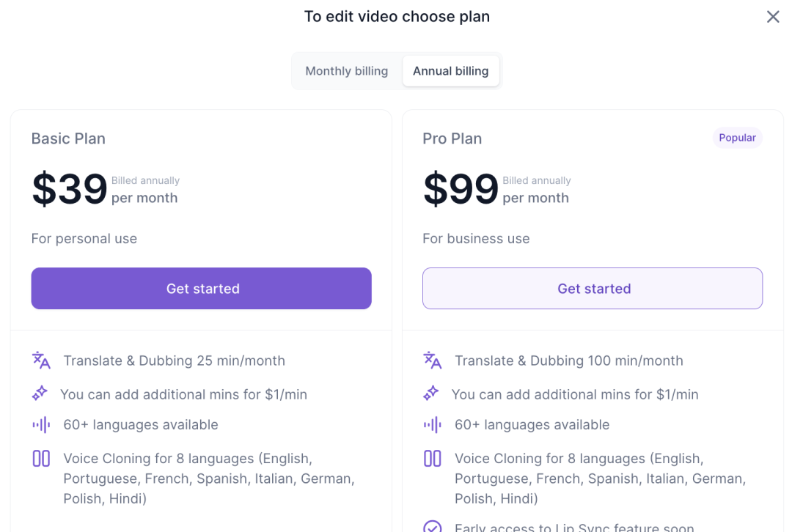Click the checkmark icon beside Lip Sync feature
The height and width of the screenshot is (532, 792).
pos(433,526)
